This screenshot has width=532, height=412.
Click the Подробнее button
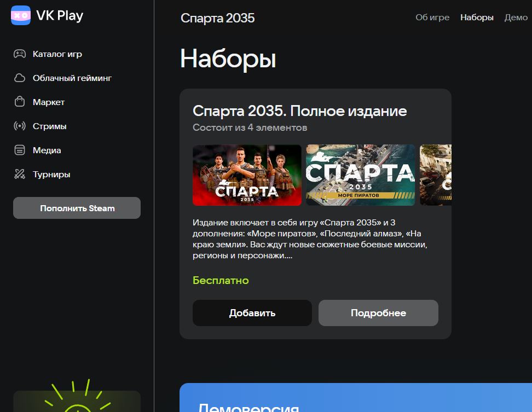point(378,313)
